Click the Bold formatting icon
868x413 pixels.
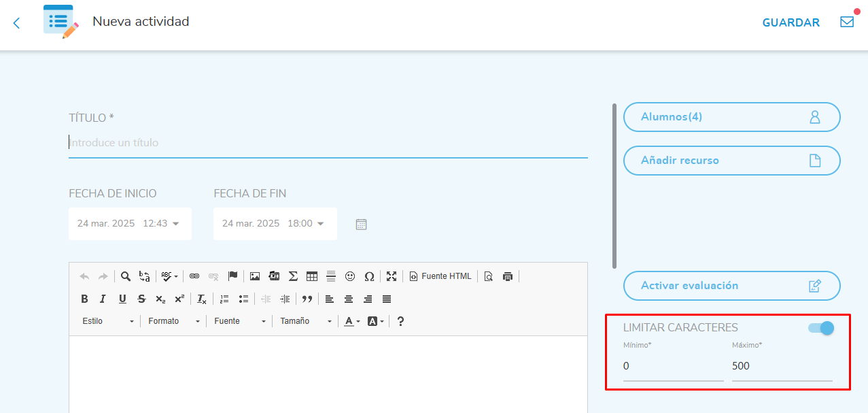84,299
